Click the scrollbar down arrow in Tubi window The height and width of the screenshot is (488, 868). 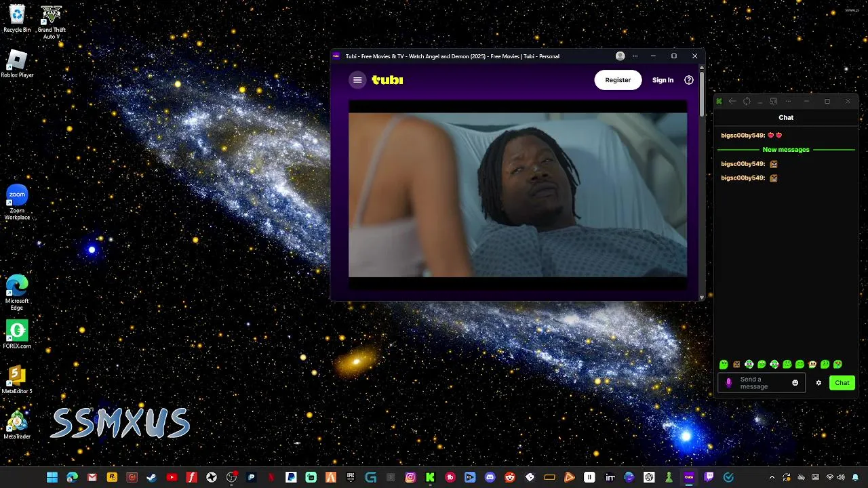pos(702,297)
